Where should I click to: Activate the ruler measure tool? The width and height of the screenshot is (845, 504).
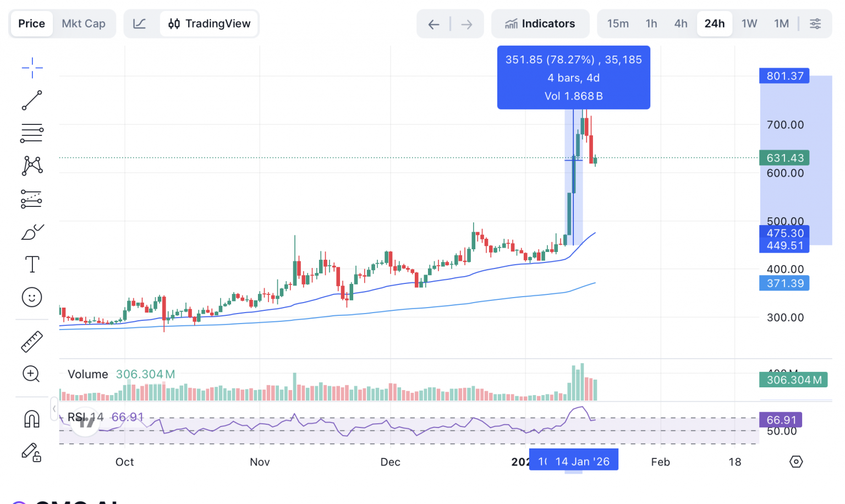tap(32, 342)
